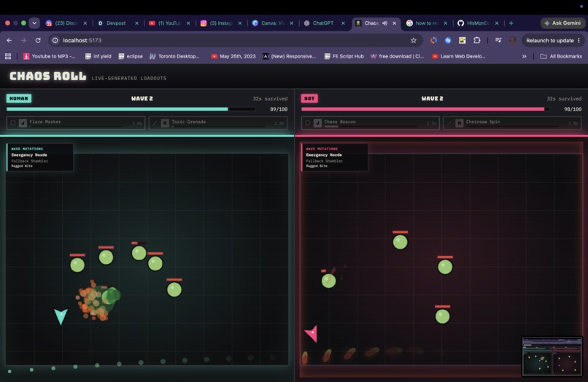Viewport: 588px width, 382px height.
Task: Open the May 25th, 2023 bookmark
Action: pyautogui.click(x=233, y=56)
